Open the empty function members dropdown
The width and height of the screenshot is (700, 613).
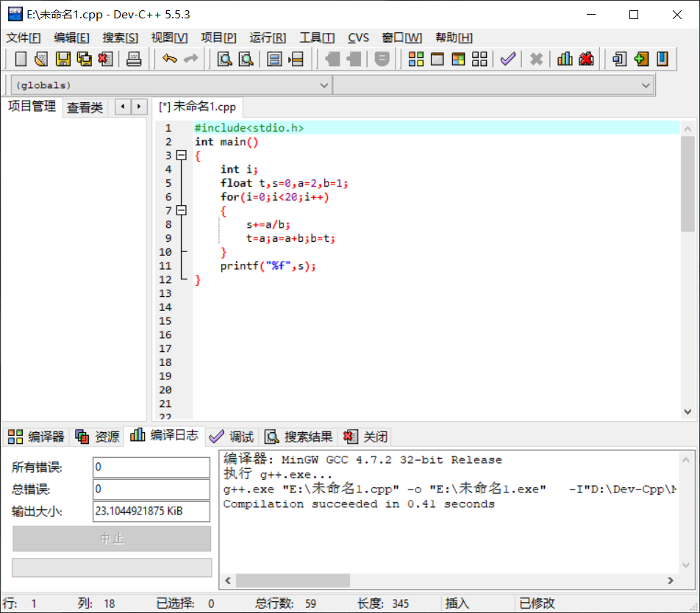pos(493,85)
